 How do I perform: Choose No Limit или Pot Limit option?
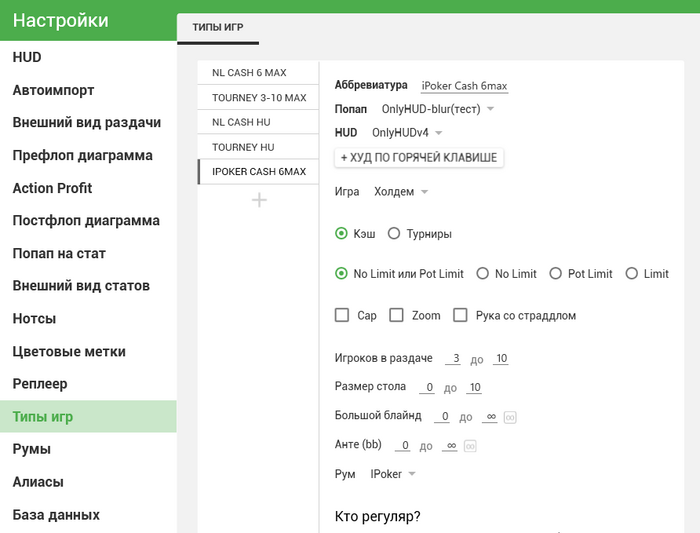(341, 273)
